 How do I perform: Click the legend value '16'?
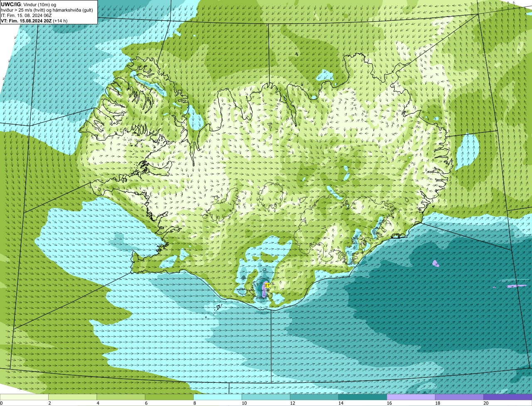[x=389, y=403]
